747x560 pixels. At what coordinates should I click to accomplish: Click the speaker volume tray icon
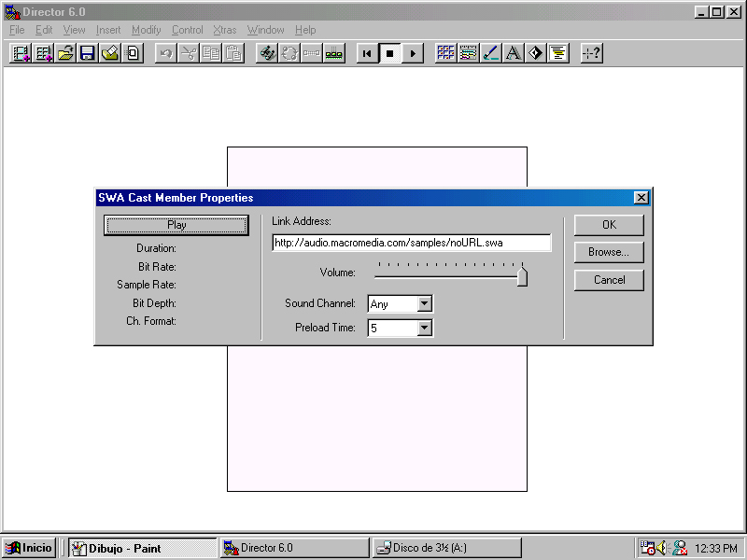pyautogui.click(x=663, y=548)
